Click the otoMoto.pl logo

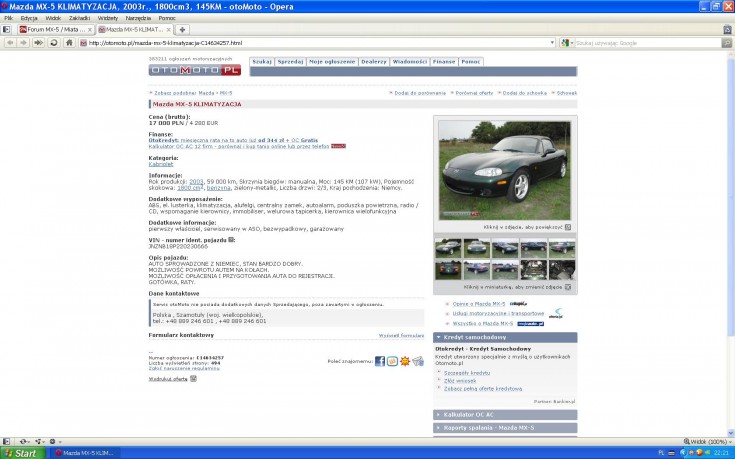[x=195, y=70]
